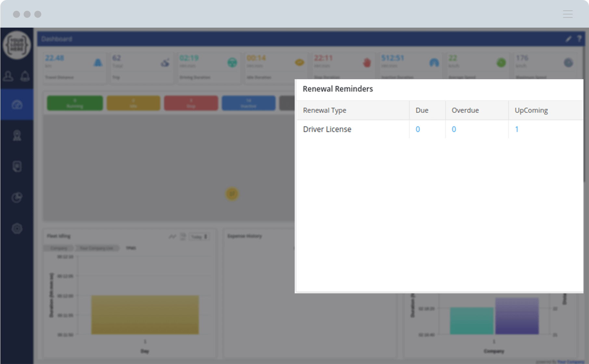Viewport: 589px width, 364px height.
Task: Open the pie chart reports icon in sidebar
Action: (x=17, y=197)
